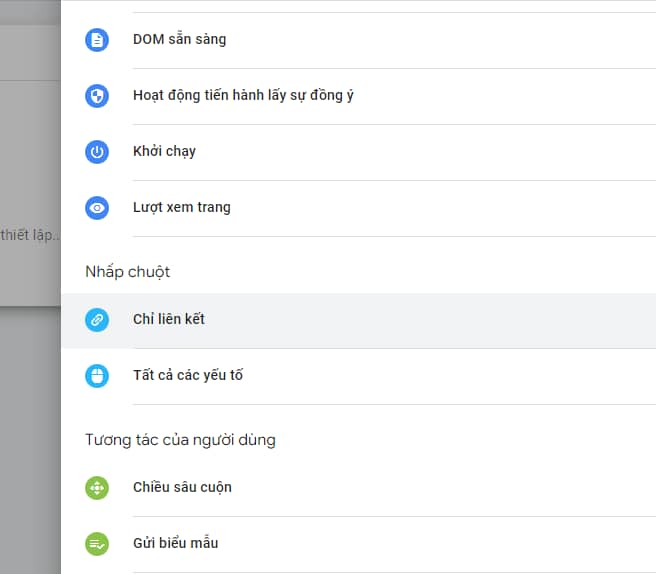Viewport: 656px width, 574px height.
Task: Select the DOM sẵn sàng trigger type
Action: pos(359,40)
